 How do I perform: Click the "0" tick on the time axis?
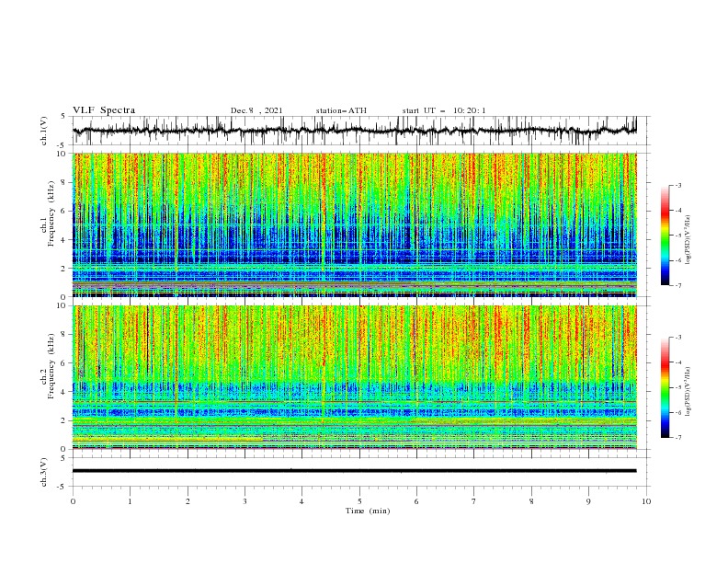pyautogui.click(x=73, y=501)
